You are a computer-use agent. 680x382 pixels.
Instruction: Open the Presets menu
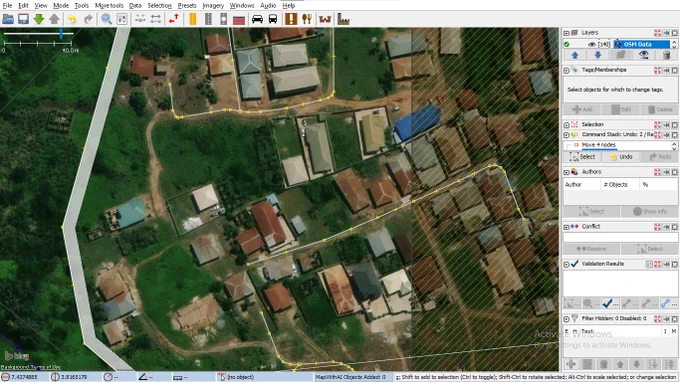(187, 6)
